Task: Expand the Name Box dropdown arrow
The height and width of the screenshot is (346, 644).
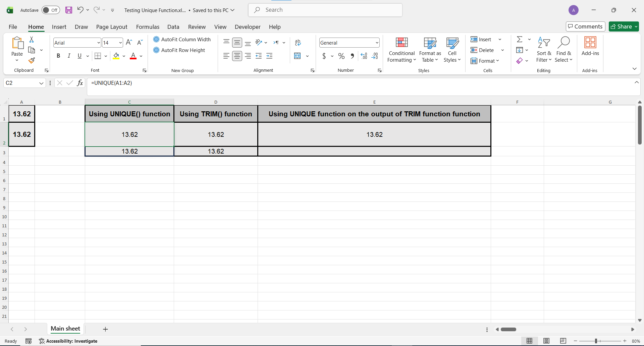Action: (x=41, y=83)
